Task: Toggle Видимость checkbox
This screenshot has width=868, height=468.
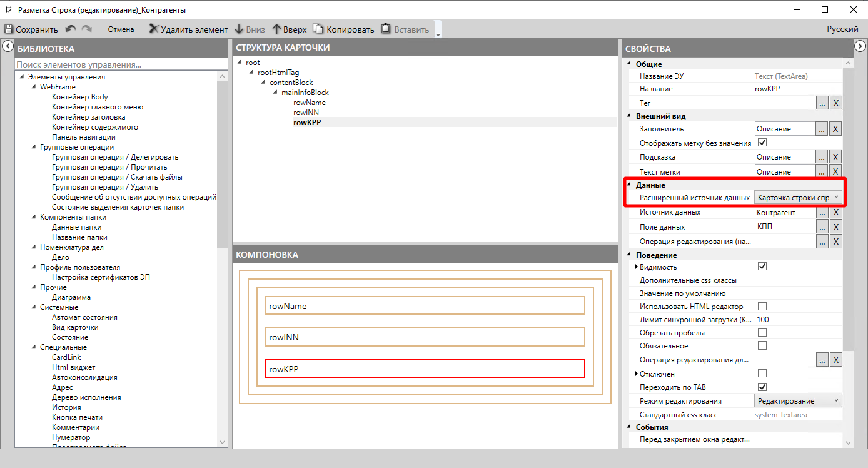Action: click(762, 267)
